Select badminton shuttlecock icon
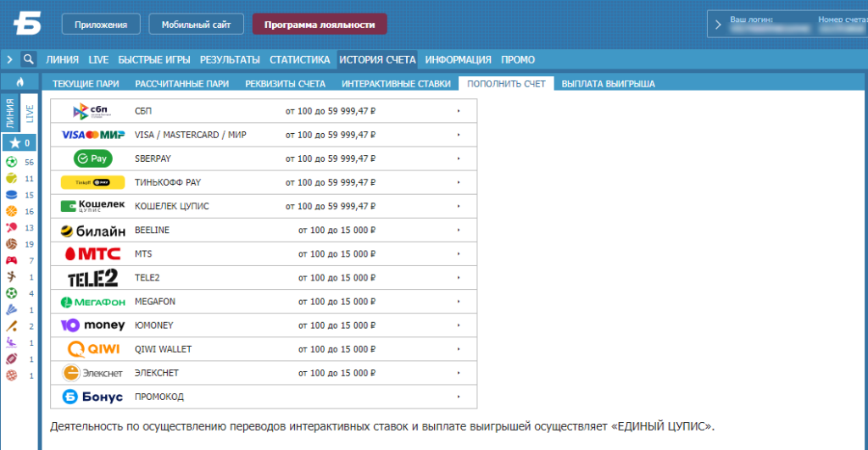The height and width of the screenshot is (450, 868). click(12, 309)
